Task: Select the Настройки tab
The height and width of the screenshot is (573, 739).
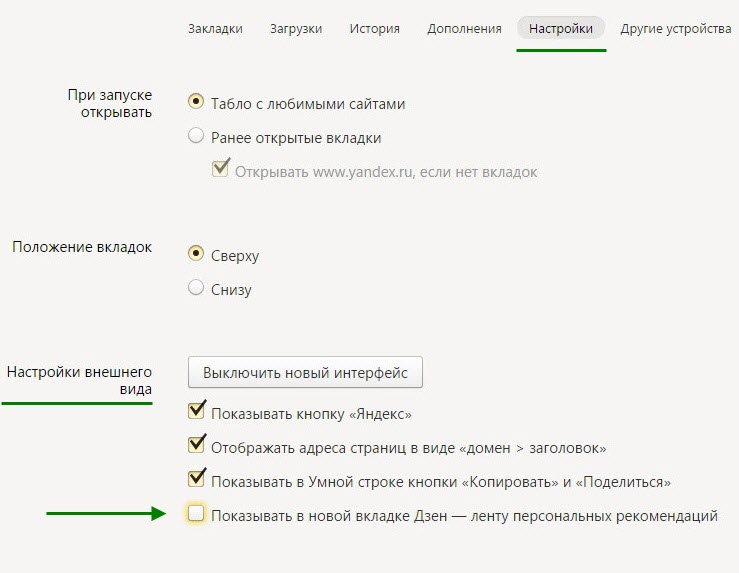Action: pyautogui.click(x=561, y=29)
